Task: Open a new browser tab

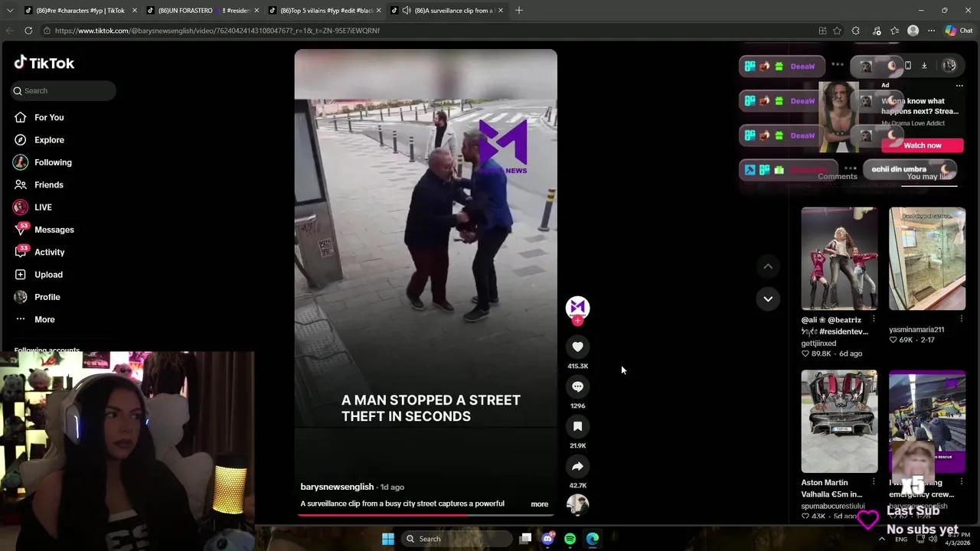Action: click(x=519, y=11)
